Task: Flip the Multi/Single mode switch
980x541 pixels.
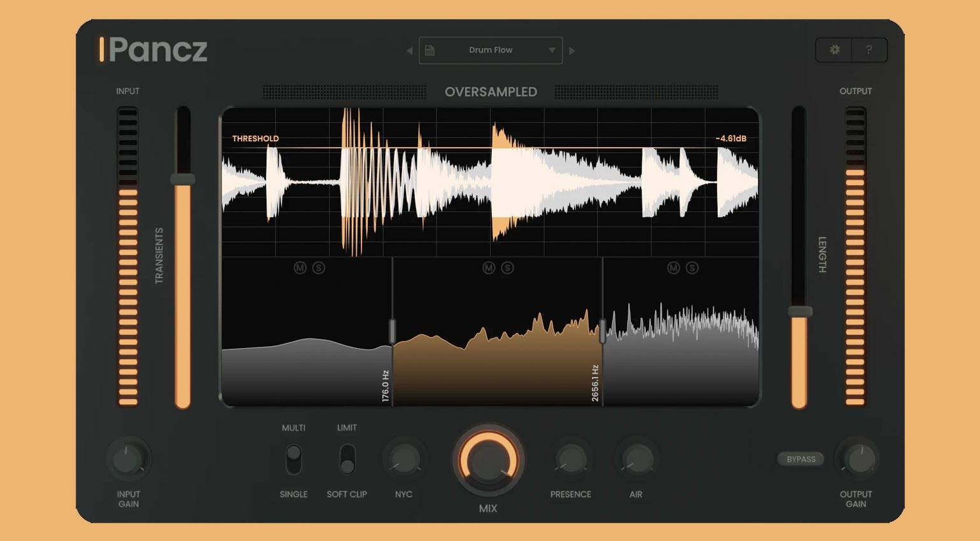Action: [293, 460]
